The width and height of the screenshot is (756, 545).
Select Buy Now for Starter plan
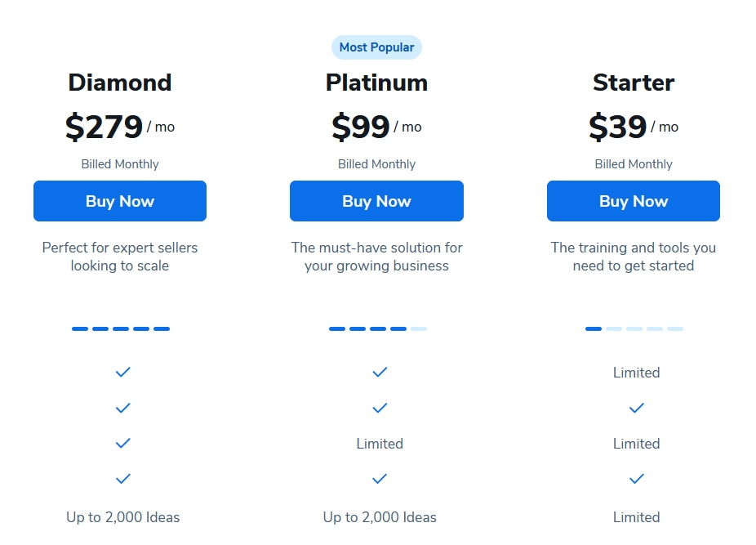pos(634,201)
